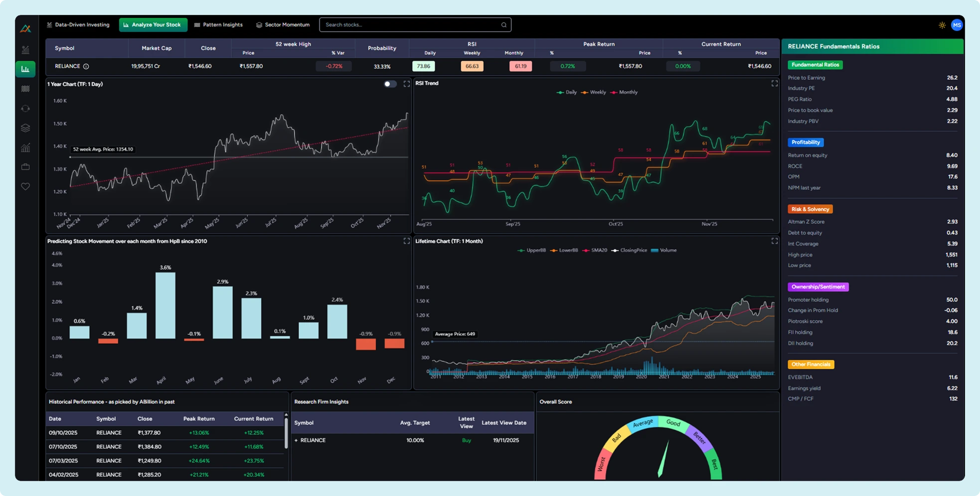Viewport: 980px width, 496px height.
Task: Switch to the Pattern Insights tab
Action: point(218,24)
